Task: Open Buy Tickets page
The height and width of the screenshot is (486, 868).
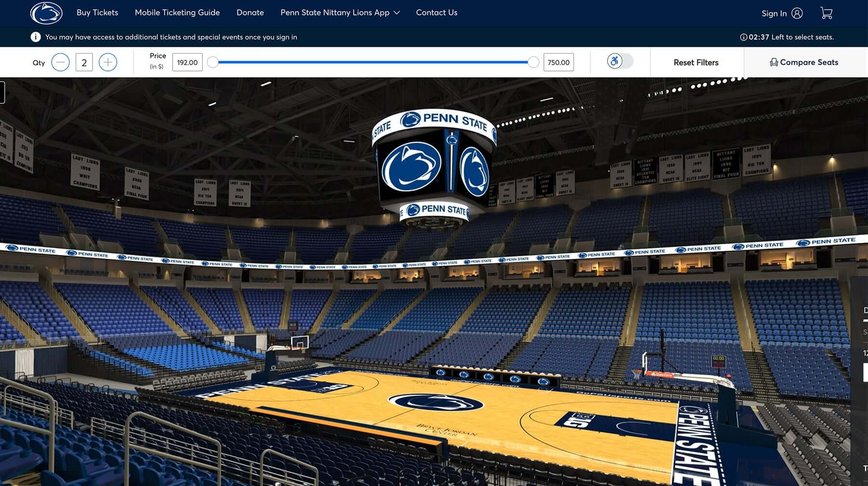Action: pyautogui.click(x=97, y=13)
